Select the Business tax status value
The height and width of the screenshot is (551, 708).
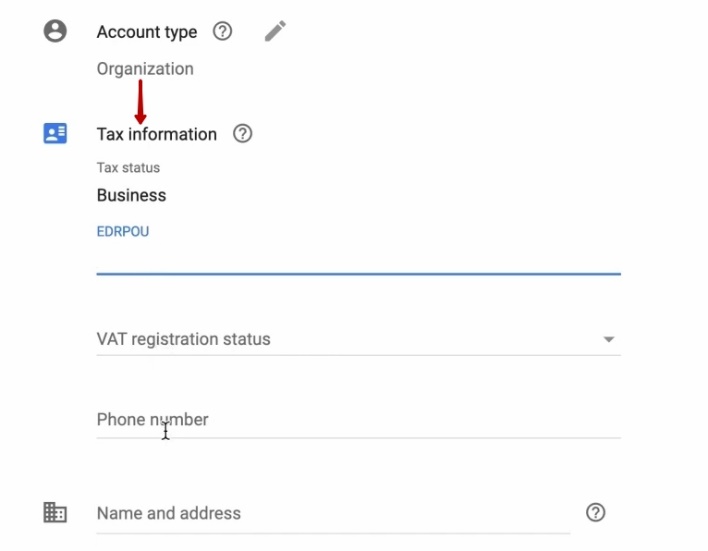point(131,196)
